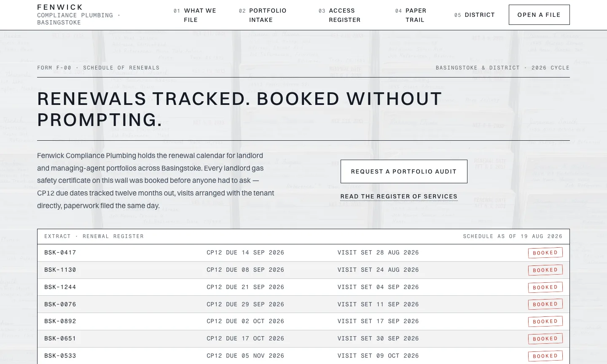Click Visit set 24 Aug 2026

[378, 270]
